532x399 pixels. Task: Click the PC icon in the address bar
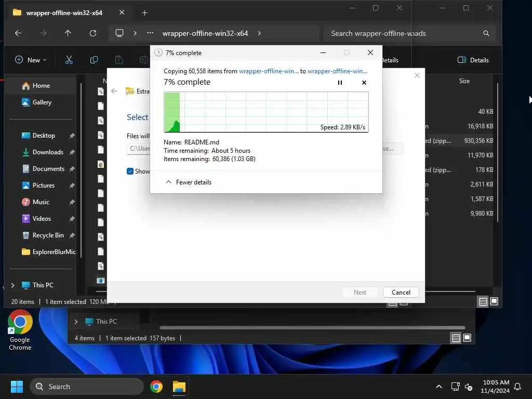tap(119, 33)
